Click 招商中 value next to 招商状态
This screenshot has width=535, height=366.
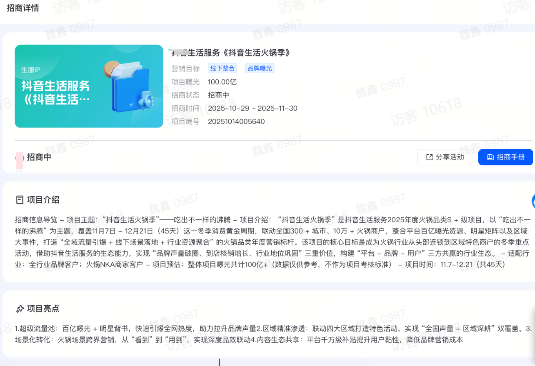coord(218,95)
